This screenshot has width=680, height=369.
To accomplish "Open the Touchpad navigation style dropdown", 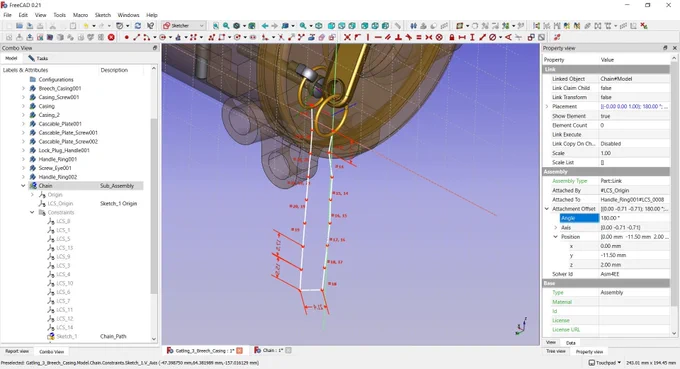I will pyautogui.click(x=605, y=362).
